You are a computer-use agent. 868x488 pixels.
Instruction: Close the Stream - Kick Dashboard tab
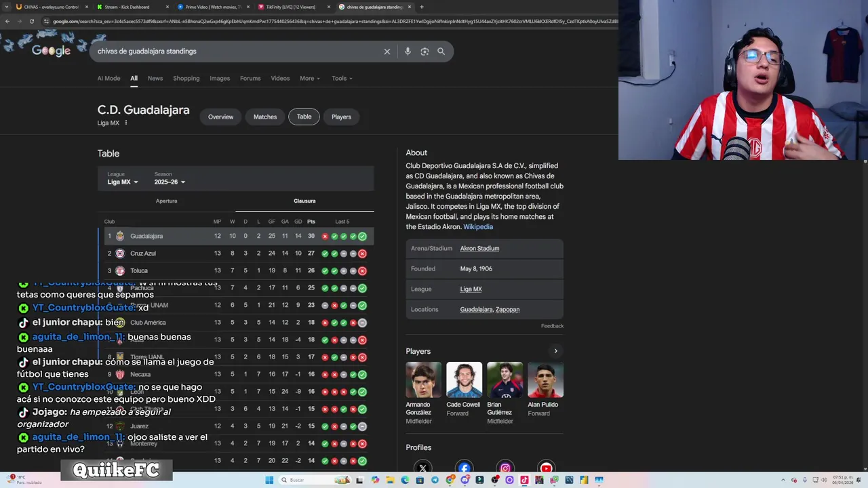(x=167, y=7)
